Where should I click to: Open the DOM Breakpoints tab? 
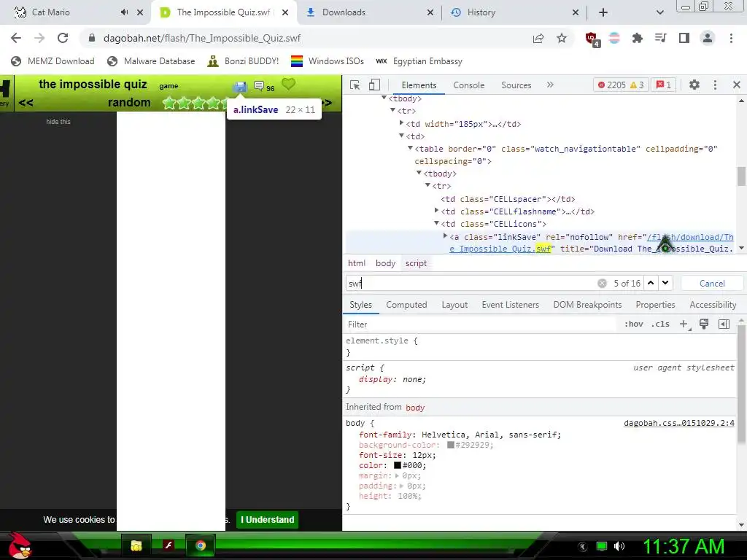click(x=587, y=305)
